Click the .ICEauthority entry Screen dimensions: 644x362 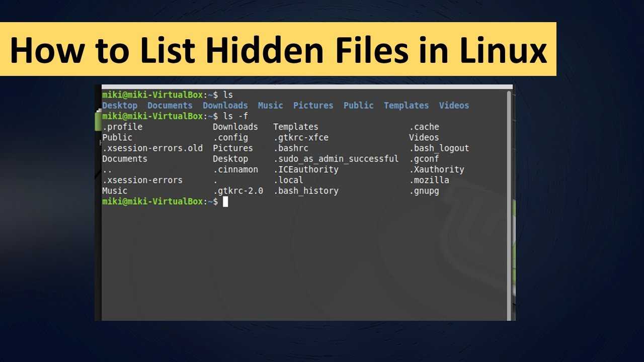click(306, 169)
